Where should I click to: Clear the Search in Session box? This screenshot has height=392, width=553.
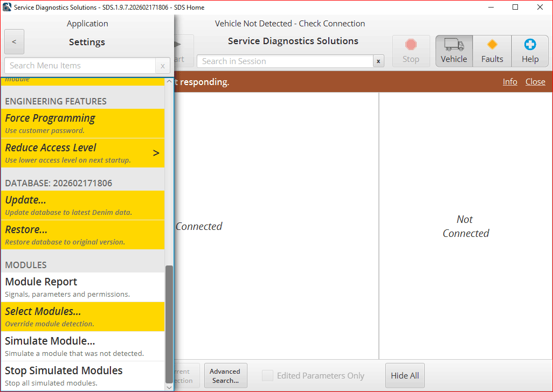coord(379,61)
